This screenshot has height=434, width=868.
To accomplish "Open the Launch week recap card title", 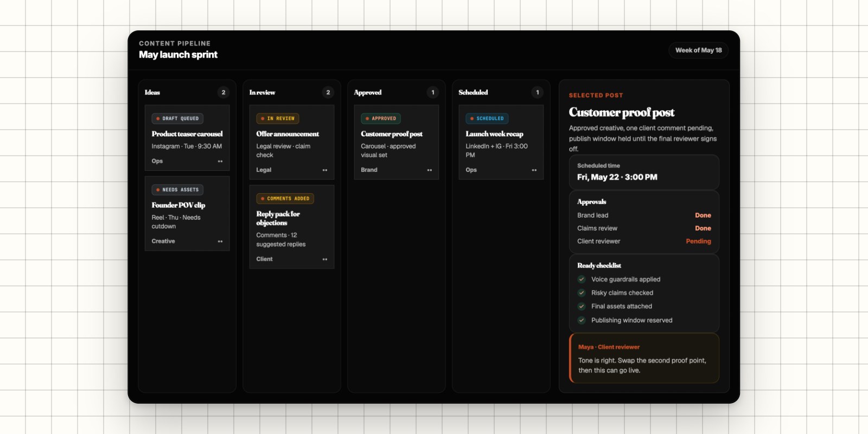I will (495, 134).
